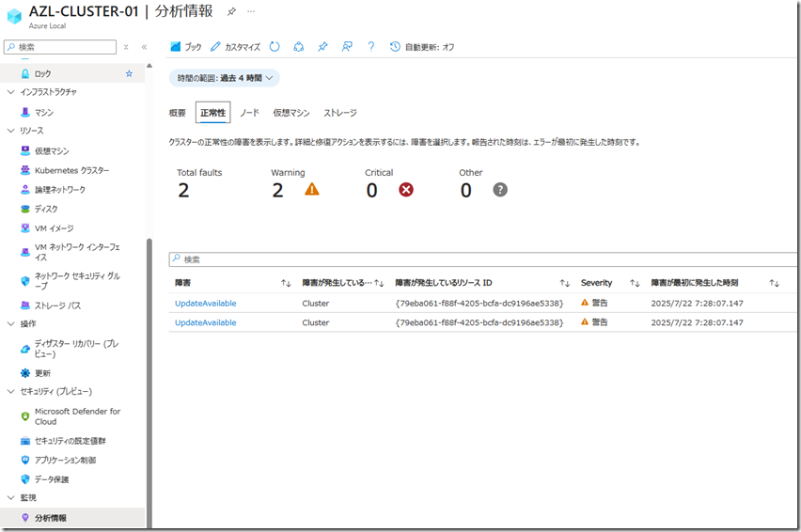Collapse the インフラストラクチャ section
Viewport: 801px width, 532px height.
(10, 92)
